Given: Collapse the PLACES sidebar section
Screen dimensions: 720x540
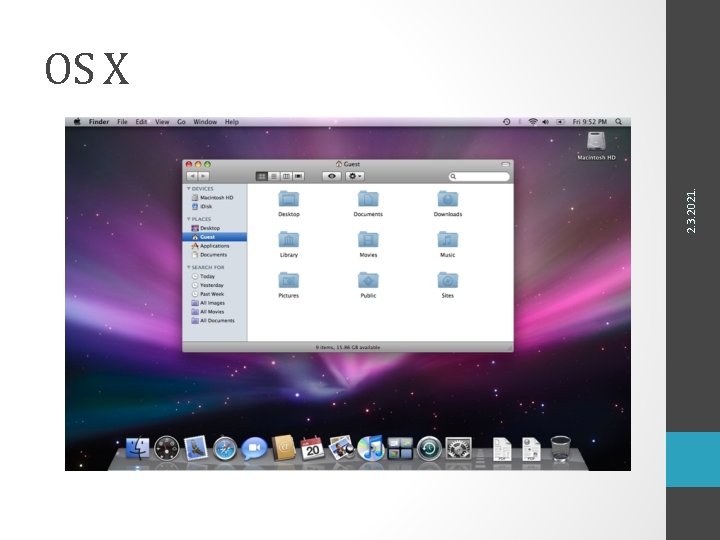Looking at the screenshot, I should [188, 219].
